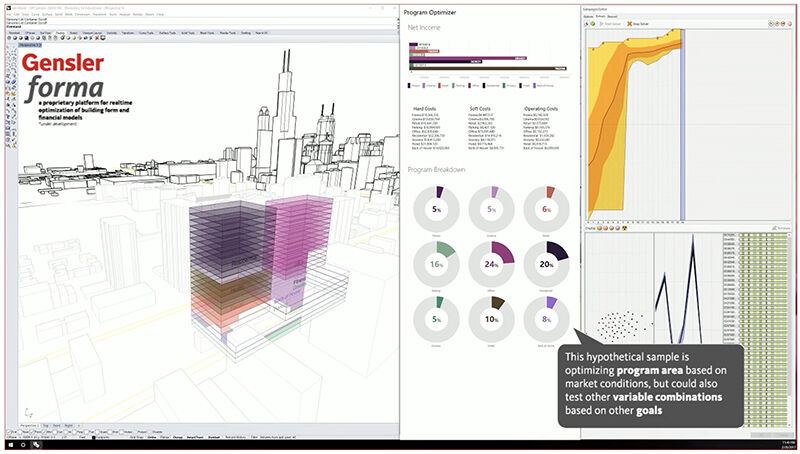The width and height of the screenshot is (800, 454).
Task: Click the 8% Back of House donut
Action: 546,319
